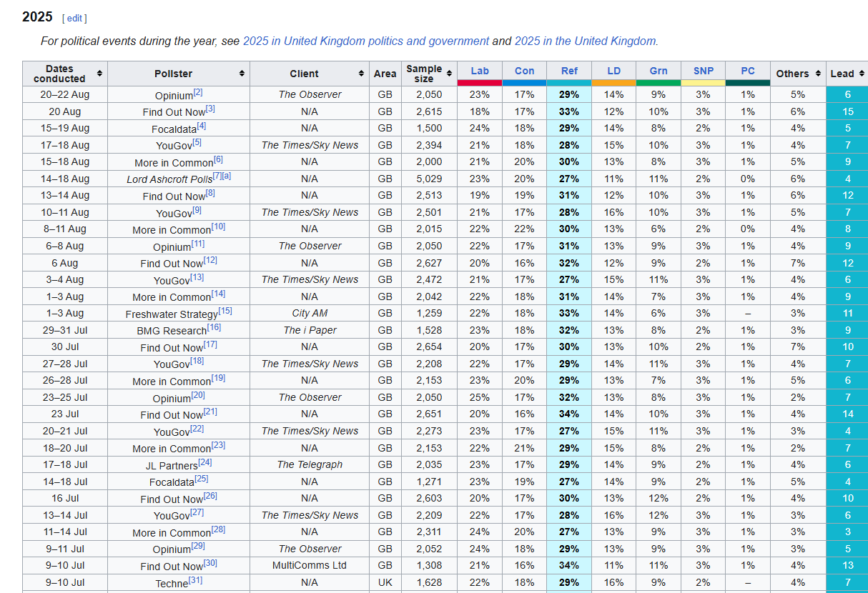The height and width of the screenshot is (593, 868).
Task: Open Opinium citation reference 2
Action: (198, 92)
